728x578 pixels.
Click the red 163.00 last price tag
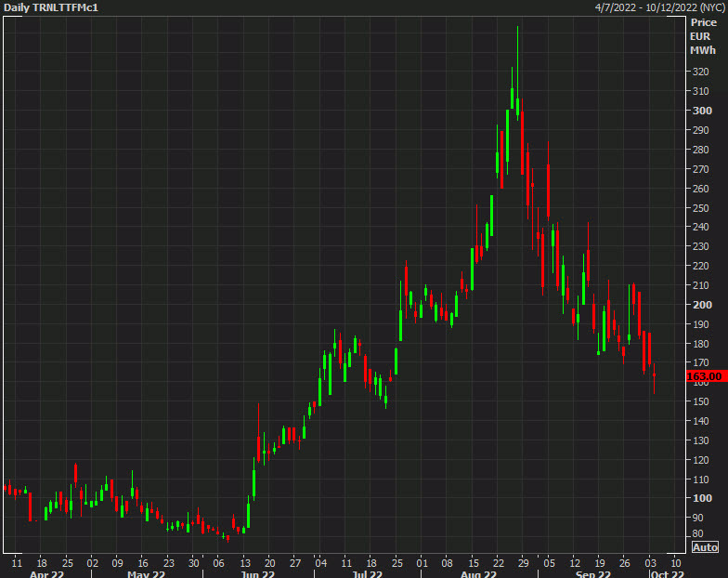point(704,376)
